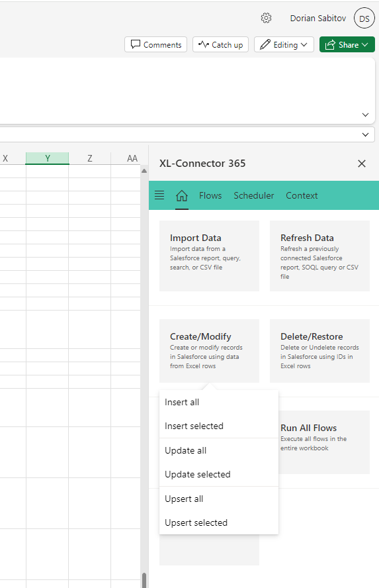Open the Delete/Restore card

click(320, 351)
